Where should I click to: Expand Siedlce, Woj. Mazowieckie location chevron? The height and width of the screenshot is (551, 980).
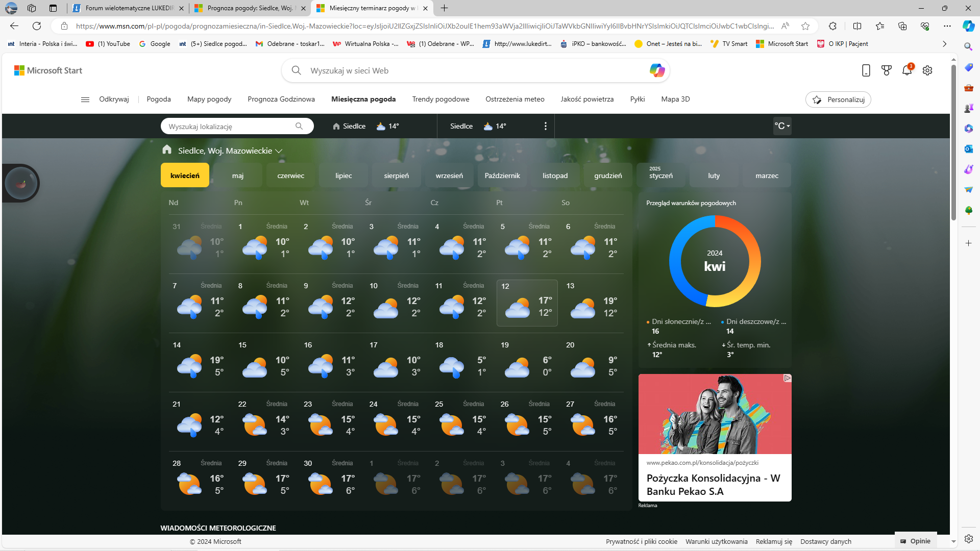pyautogui.click(x=279, y=151)
